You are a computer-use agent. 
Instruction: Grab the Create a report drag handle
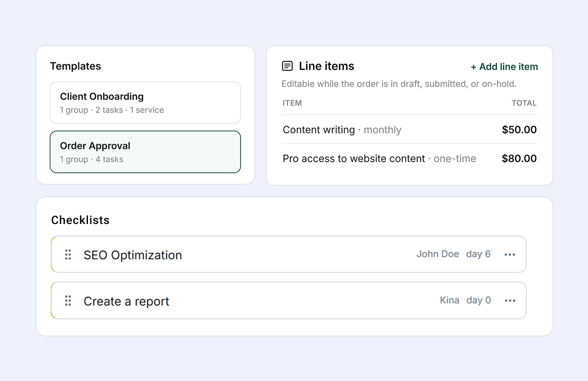[68, 301]
